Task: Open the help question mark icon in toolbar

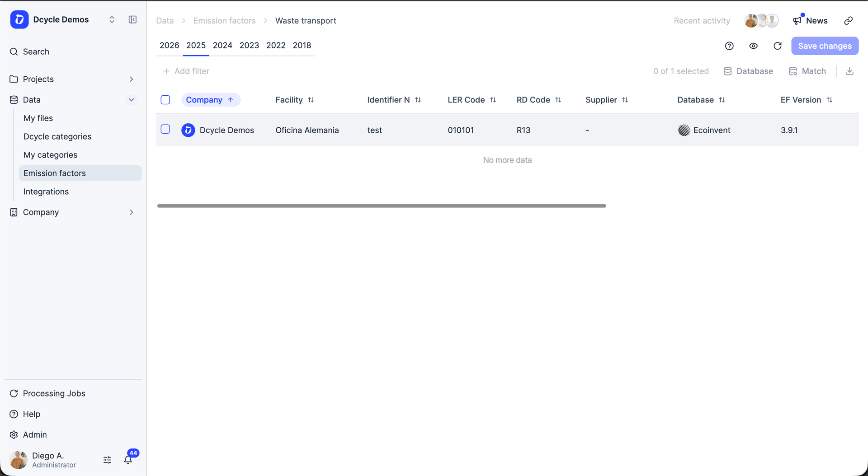Action: [729, 46]
